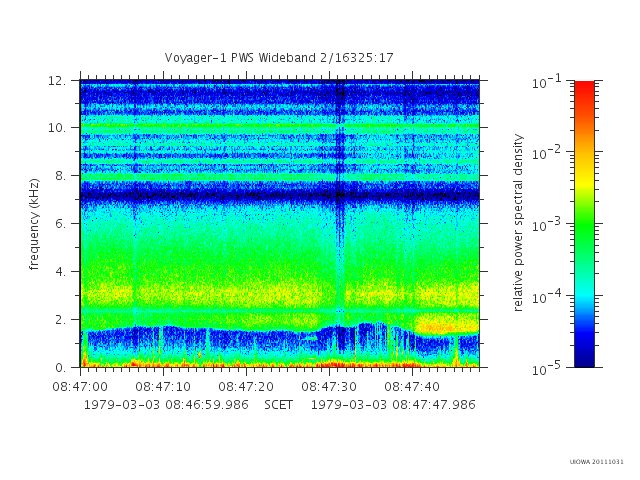Click the 10^-1 colorbar label
Screen dimensions: 640x480
pyautogui.click(x=546, y=82)
